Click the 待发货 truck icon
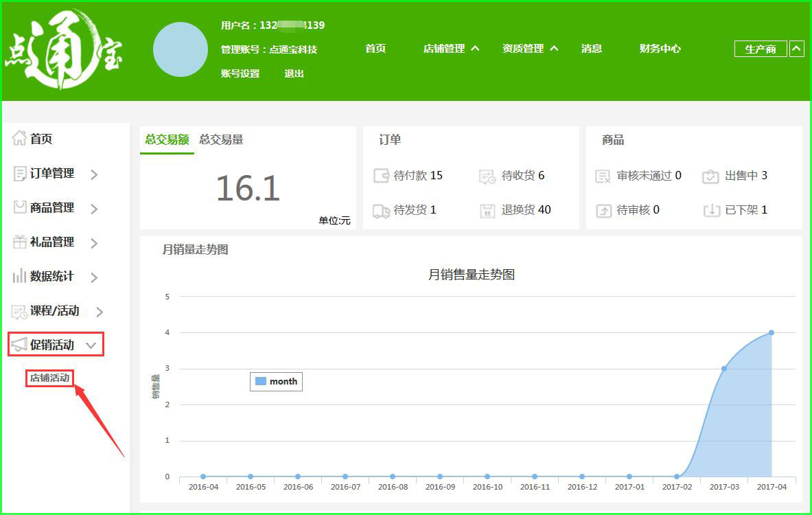Screen dimensions: 812x515 (381, 210)
